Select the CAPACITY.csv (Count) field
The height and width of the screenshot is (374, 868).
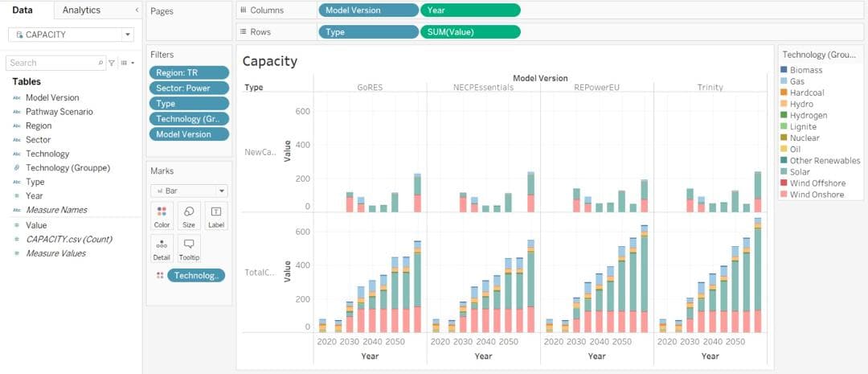click(68, 240)
